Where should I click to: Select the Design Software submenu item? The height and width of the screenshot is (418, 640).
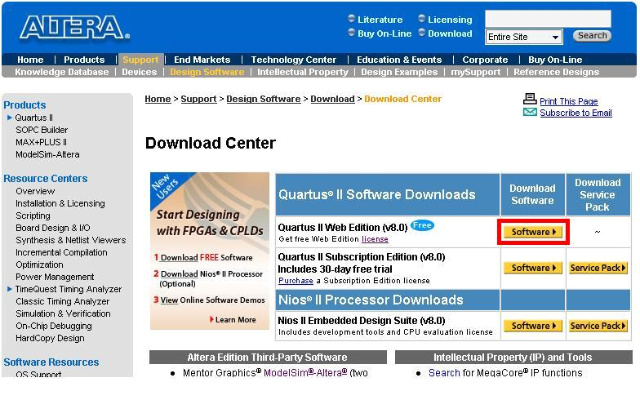point(207,72)
